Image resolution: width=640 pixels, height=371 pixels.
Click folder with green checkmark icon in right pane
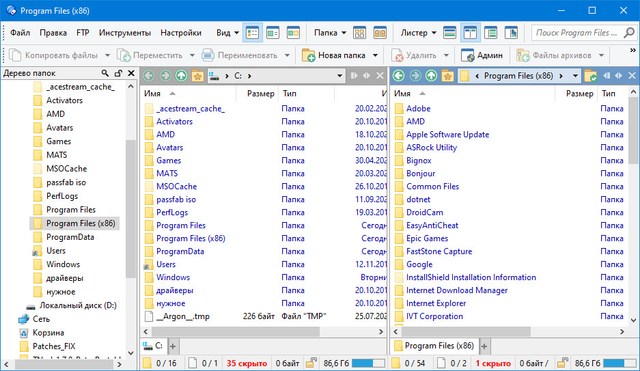591,76
